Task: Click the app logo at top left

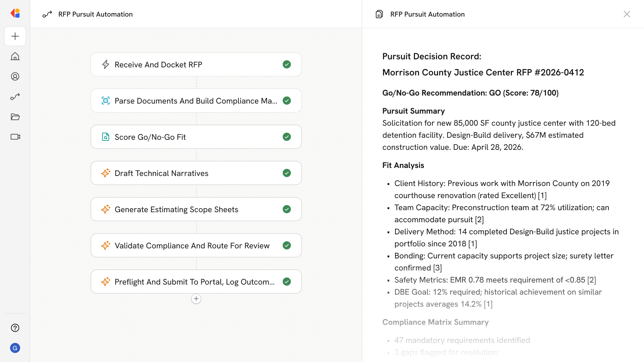Action: 15,13
